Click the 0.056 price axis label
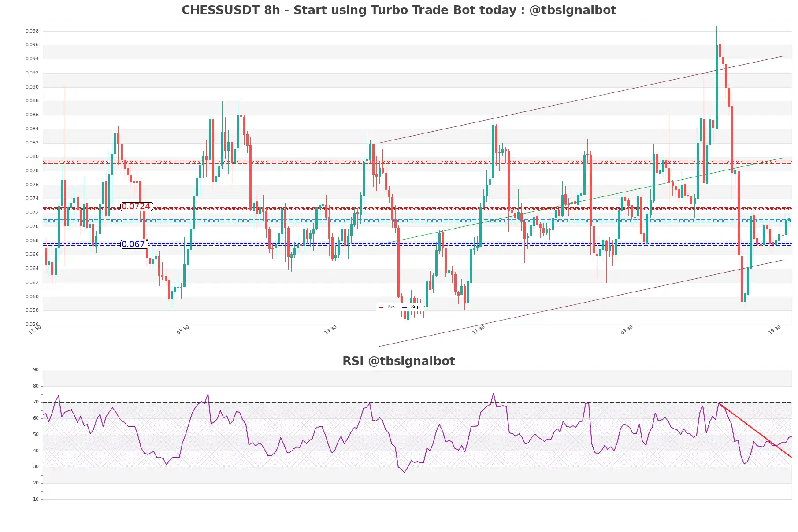This screenshot has width=798, height=532. click(x=32, y=324)
